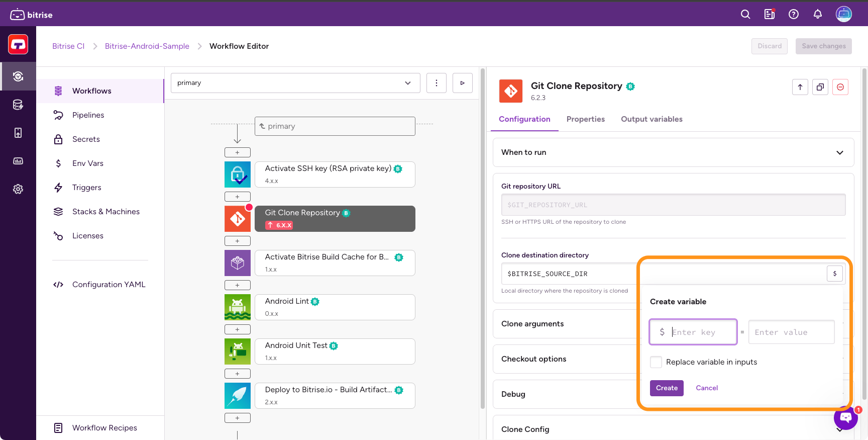Open workflow more options three-dot menu

[437, 83]
